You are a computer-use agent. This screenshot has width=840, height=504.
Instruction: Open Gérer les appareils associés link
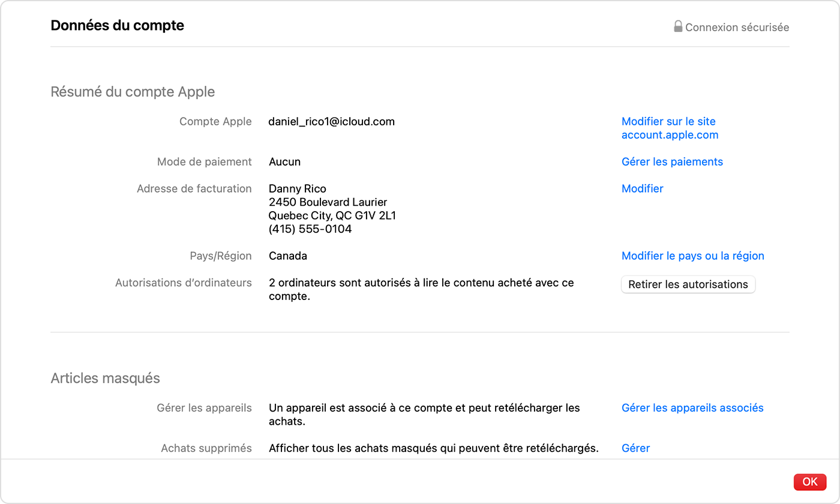[x=692, y=408]
